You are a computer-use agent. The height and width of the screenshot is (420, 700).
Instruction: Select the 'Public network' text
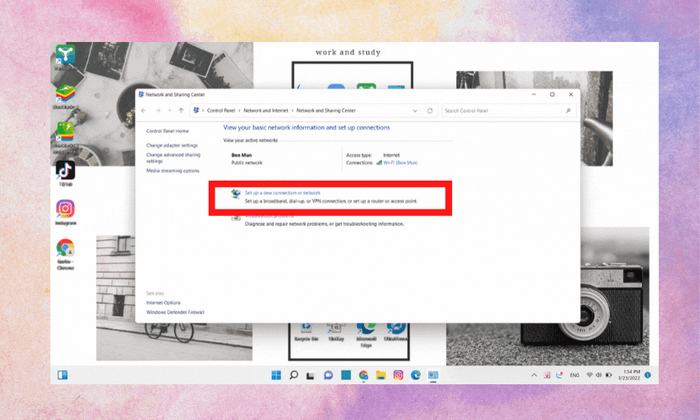(247, 163)
